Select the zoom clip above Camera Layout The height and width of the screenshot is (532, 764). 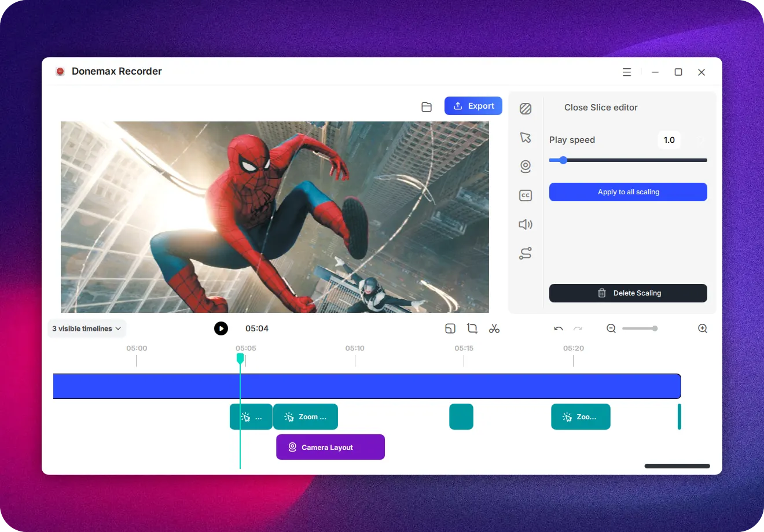(306, 416)
